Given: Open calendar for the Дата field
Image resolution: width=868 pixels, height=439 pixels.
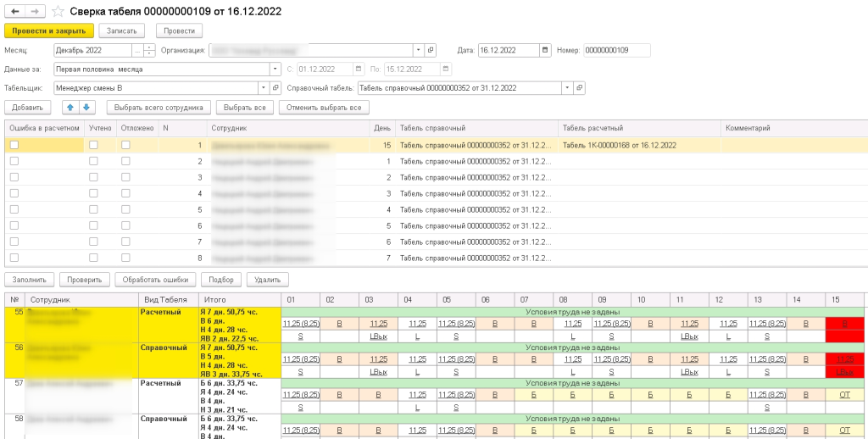Looking at the screenshot, I should 545,50.
